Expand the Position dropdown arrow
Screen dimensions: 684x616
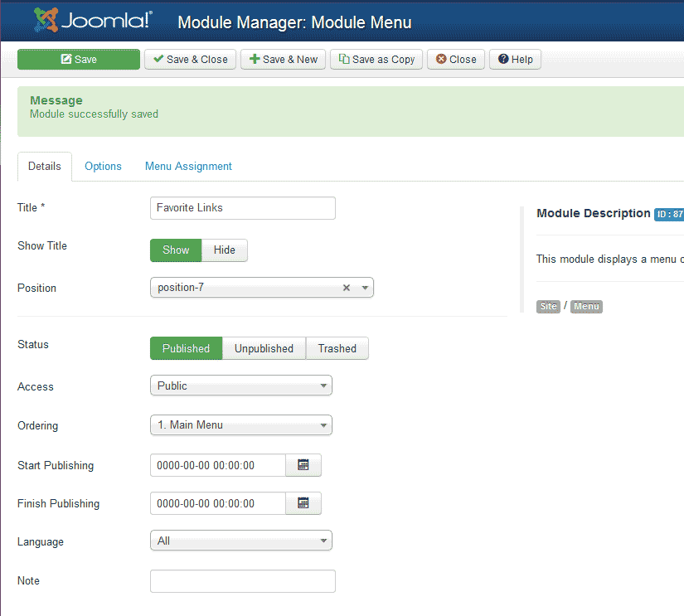[x=365, y=288]
